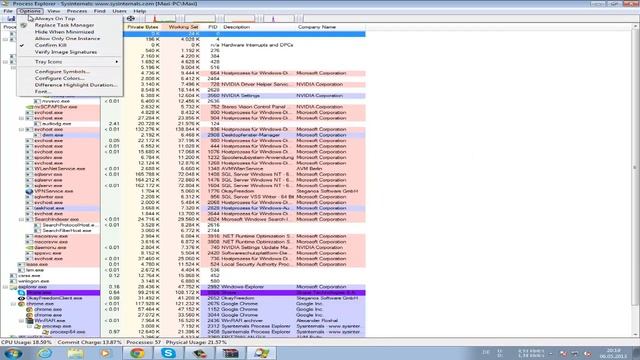Click the nvSCPAPISvr.exe NVIDIA icon
The height and width of the screenshot is (360, 640).
click(x=29, y=107)
